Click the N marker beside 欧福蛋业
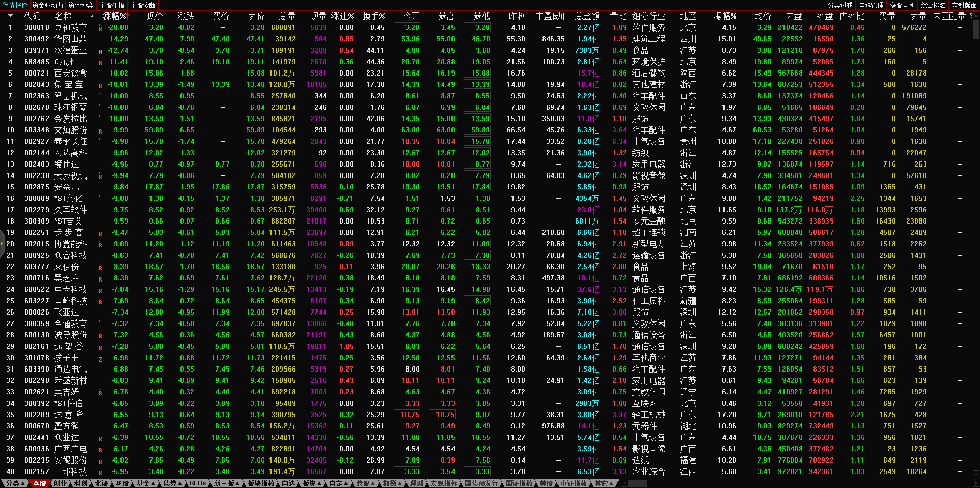The width and height of the screenshot is (980, 488). (x=100, y=51)
